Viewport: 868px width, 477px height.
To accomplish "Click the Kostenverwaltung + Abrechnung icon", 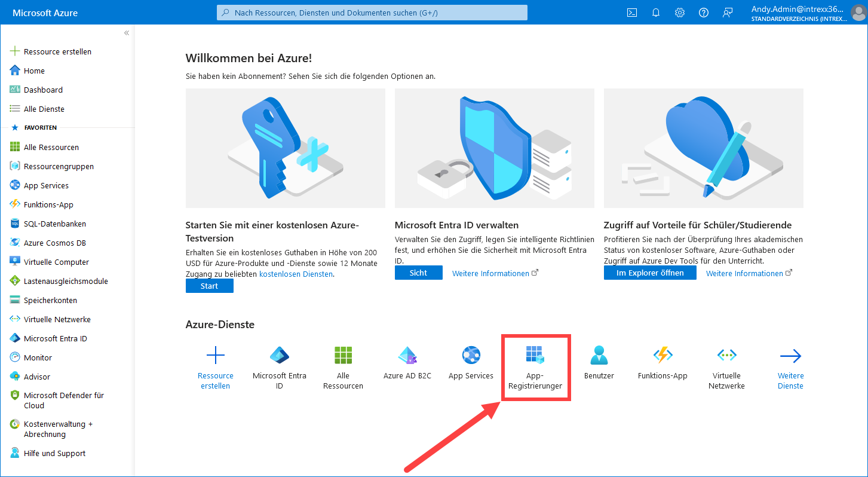I will click(15, 424).
